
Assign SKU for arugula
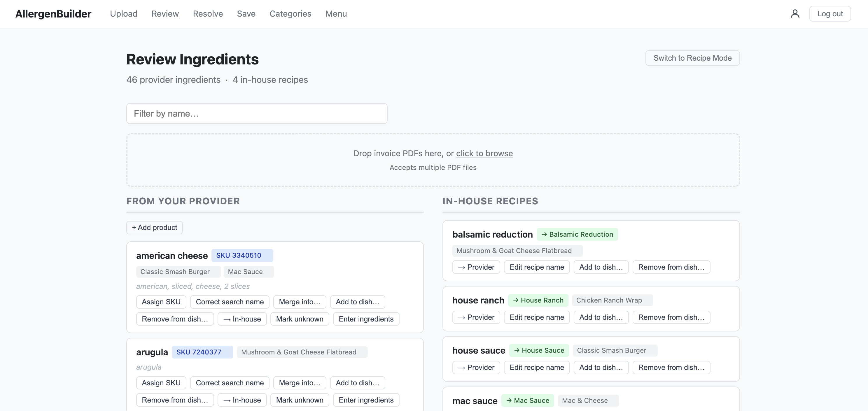pyautogui.click(x=161, y=383)
